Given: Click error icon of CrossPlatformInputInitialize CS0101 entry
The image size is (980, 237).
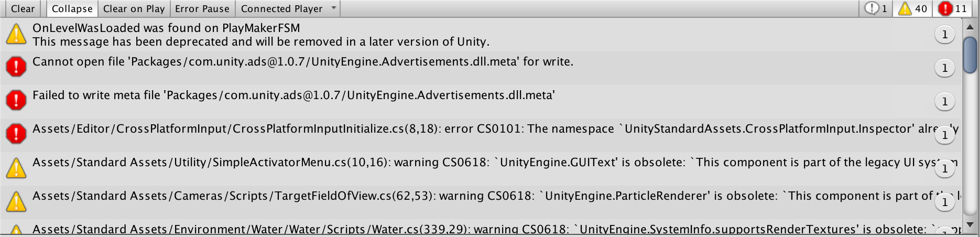Looking at the screenshot, I should [x=16, y=134].
